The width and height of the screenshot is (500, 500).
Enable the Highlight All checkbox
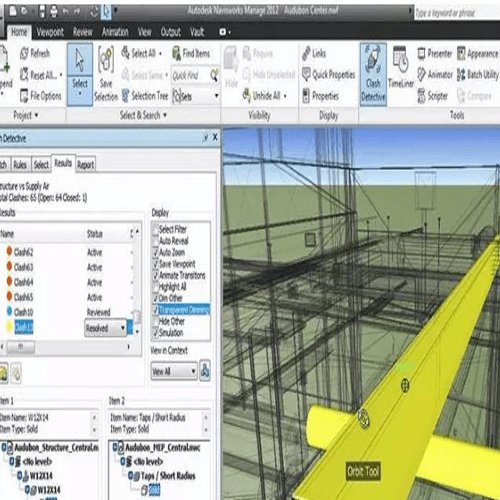(155, 287)
